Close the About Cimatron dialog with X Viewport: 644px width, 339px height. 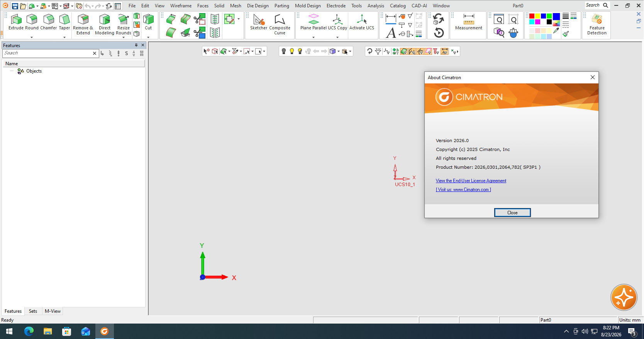(x=593, y=77)
